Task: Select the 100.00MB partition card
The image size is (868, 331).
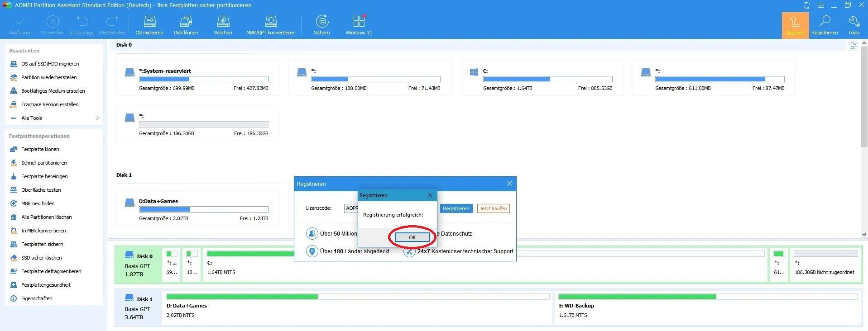Action: (x=370, y=78)
